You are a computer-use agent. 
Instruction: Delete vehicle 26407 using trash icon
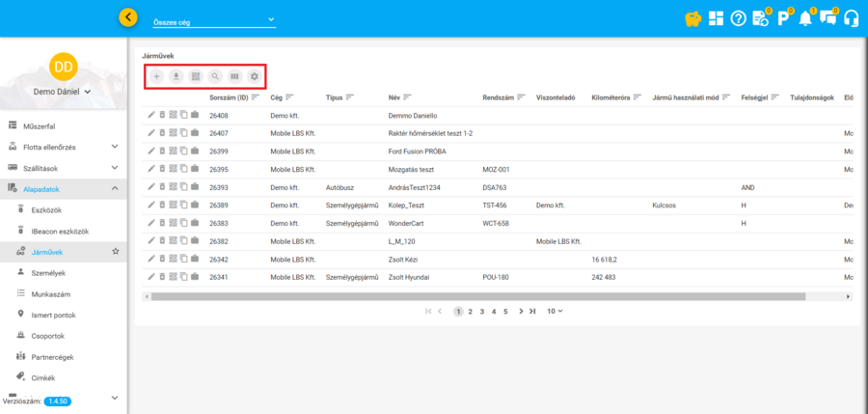[x=162, y=133]
